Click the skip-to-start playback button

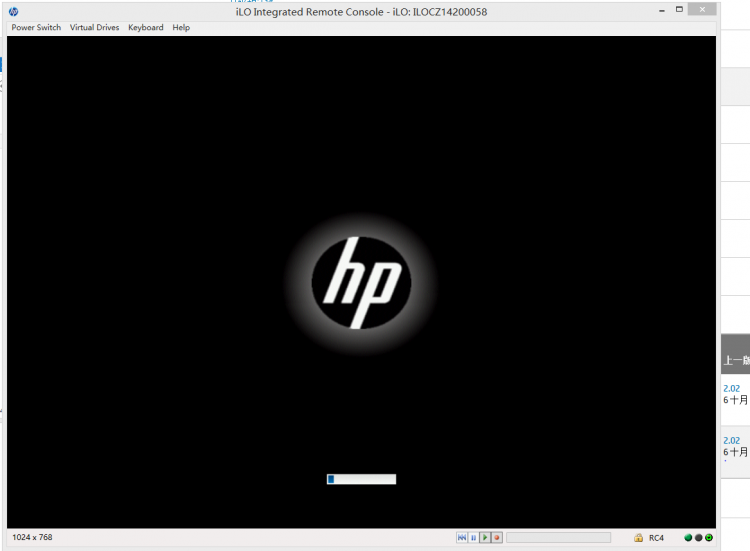[x=462, y=538]
